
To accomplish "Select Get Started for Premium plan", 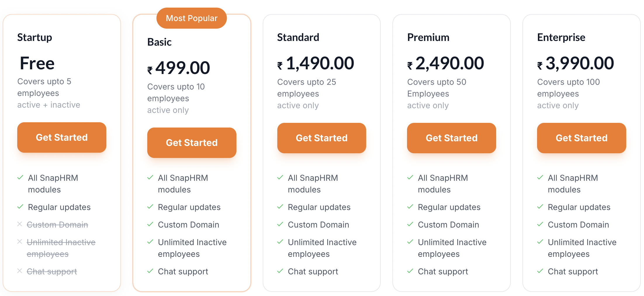I will (x=451, y=138).
